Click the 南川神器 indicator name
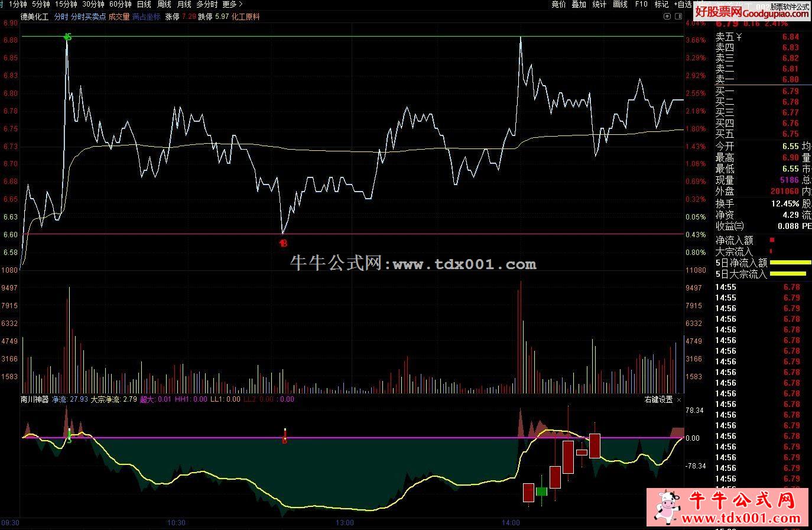The height and width of the screenshot is (530, 812). tap(35, 399)
